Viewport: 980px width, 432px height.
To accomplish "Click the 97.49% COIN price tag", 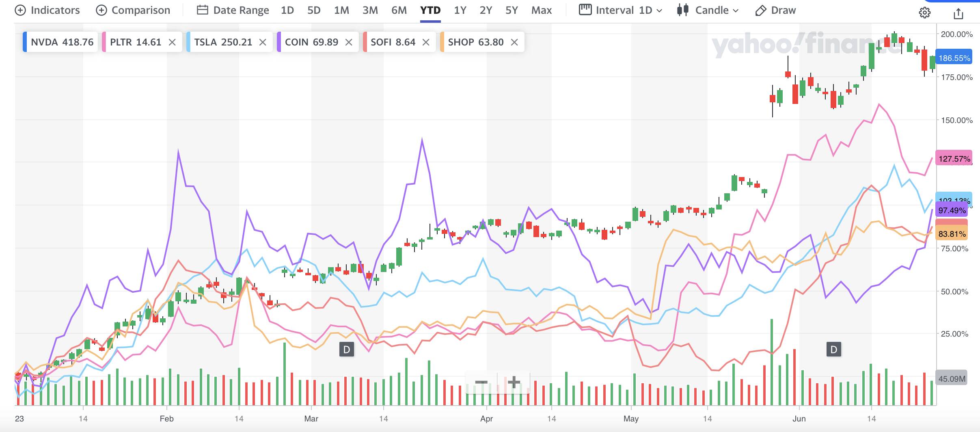I will click(x=952, y=210).
